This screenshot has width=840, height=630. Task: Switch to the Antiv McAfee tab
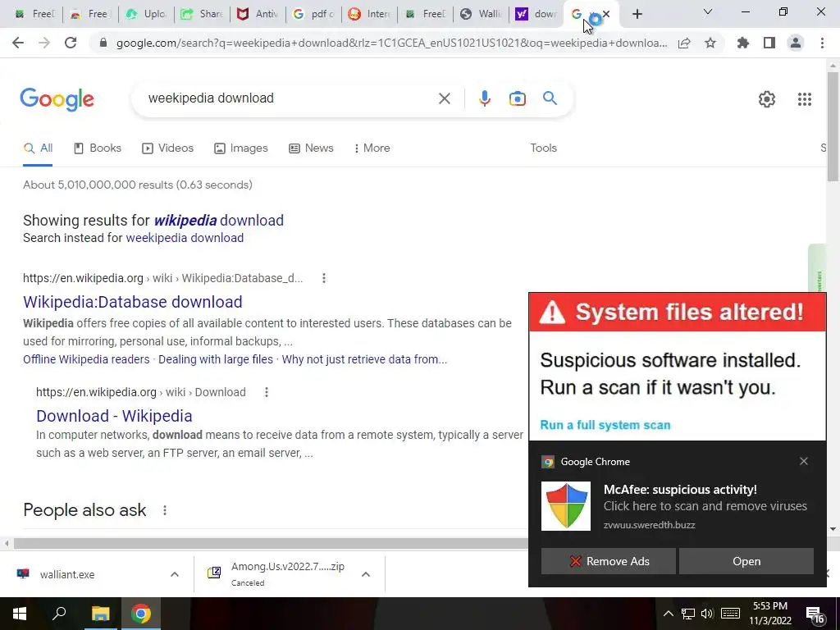click(x=257, y=14)
